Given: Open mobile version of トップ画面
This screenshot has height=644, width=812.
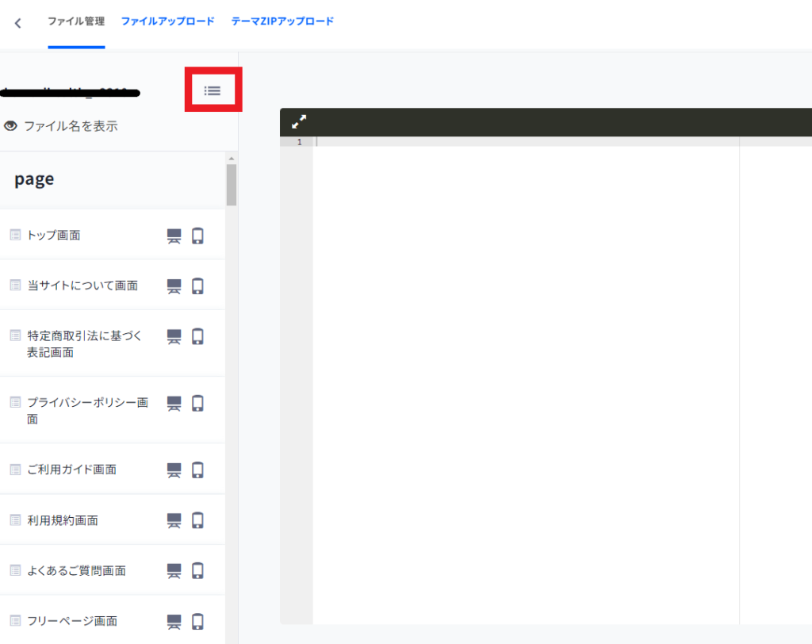Looking at the screenshot, I should coord(197,236).
